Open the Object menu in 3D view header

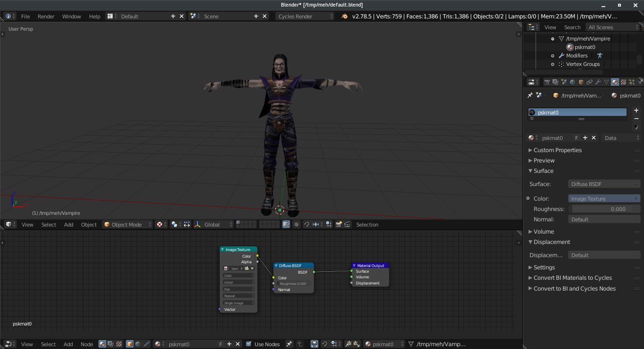[x=89, y=225]
